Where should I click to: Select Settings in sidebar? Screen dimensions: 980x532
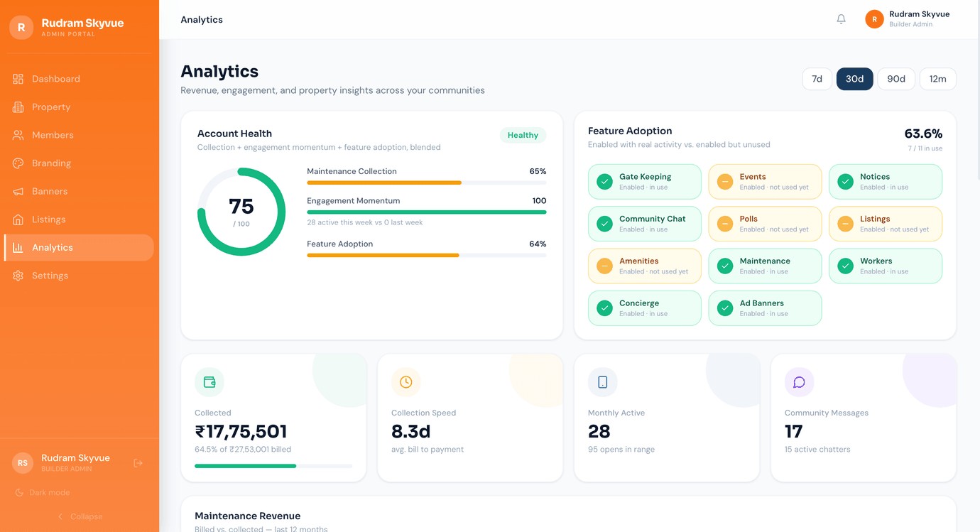coord(79,276)
